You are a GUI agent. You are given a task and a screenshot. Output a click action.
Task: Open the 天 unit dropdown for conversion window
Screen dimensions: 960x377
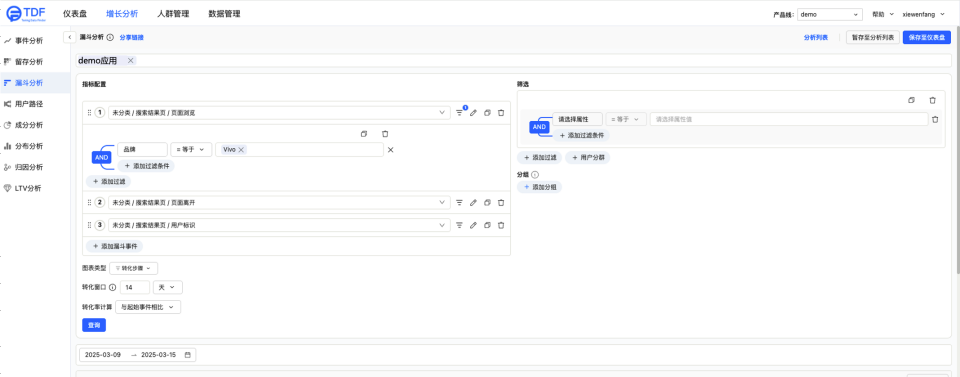tap(168, 287)
